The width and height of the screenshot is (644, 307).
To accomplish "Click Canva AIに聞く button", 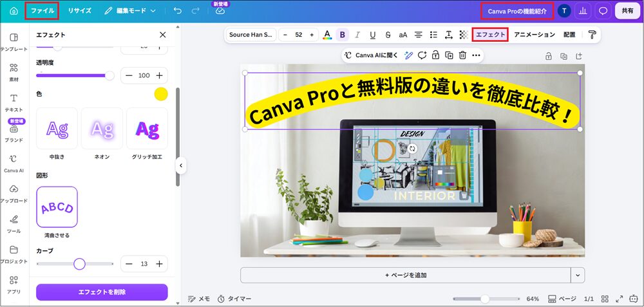I will pyautogui.click(x=372, y=55).
